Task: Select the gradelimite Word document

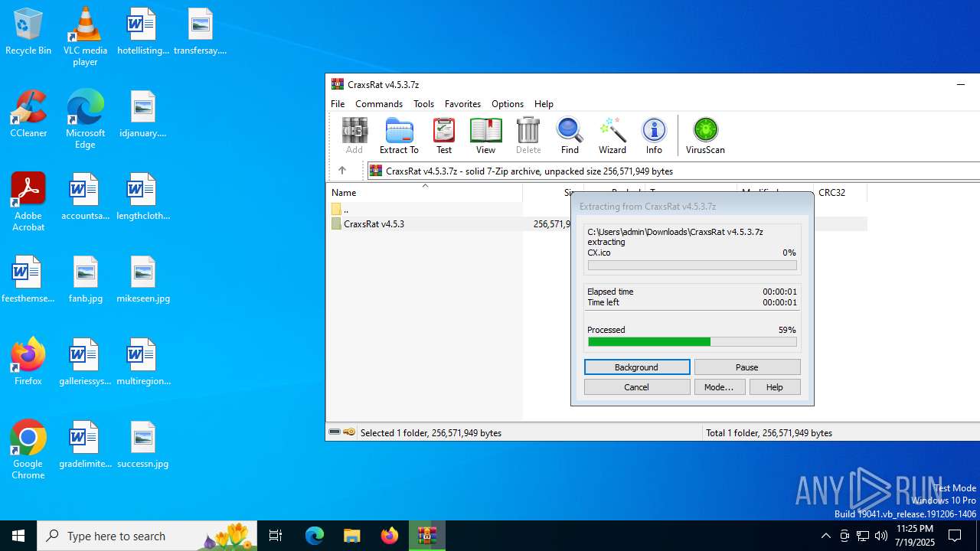Action: click(x=85, y=445)
